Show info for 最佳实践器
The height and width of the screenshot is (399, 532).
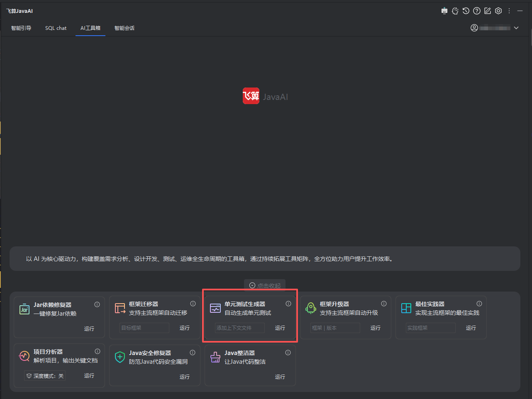[x=479, y=304]
